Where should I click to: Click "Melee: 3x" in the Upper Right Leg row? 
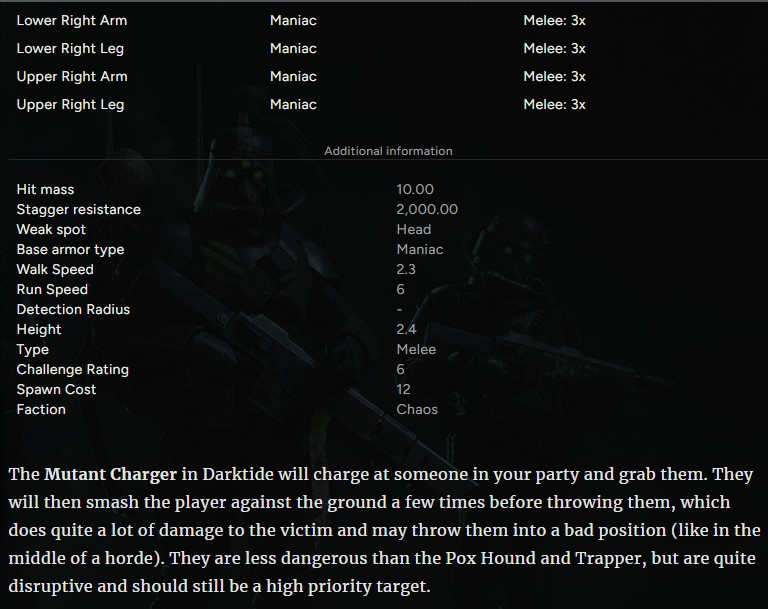554,104
